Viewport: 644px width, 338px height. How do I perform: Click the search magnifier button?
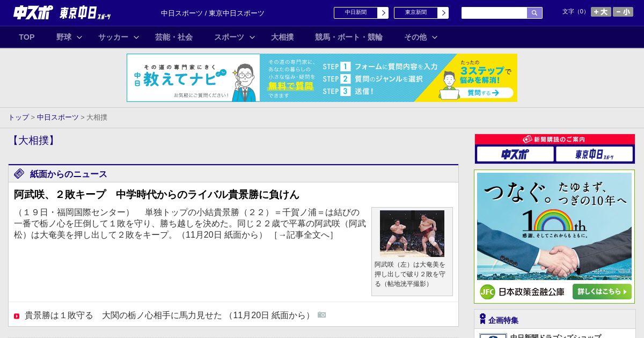coord(535,13)
